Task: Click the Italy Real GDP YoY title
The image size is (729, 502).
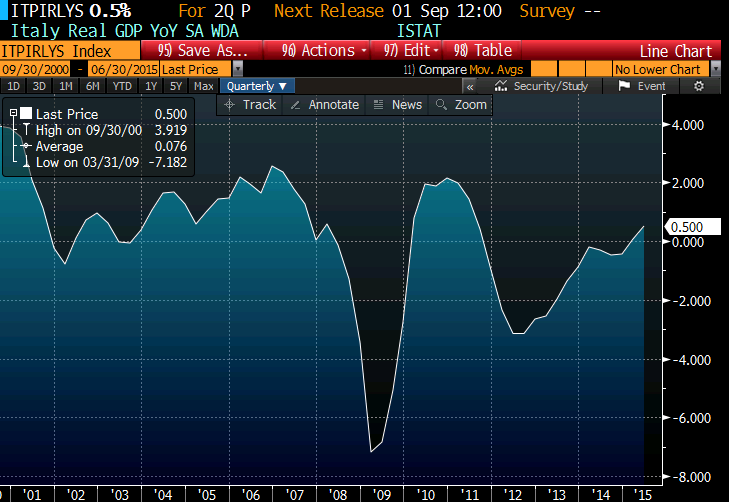Action: [124, 31]
